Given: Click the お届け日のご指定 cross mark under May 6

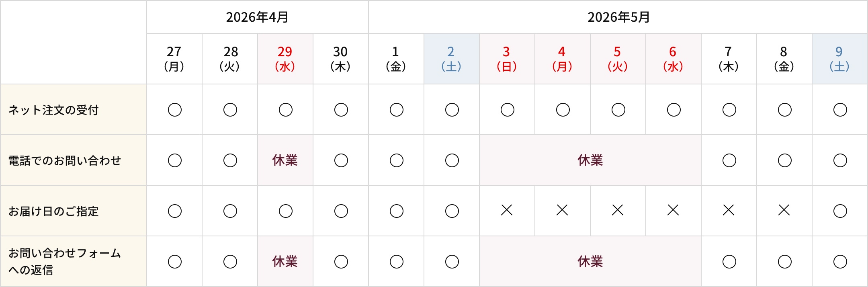Looking at the screenshot, I should 673,210.
